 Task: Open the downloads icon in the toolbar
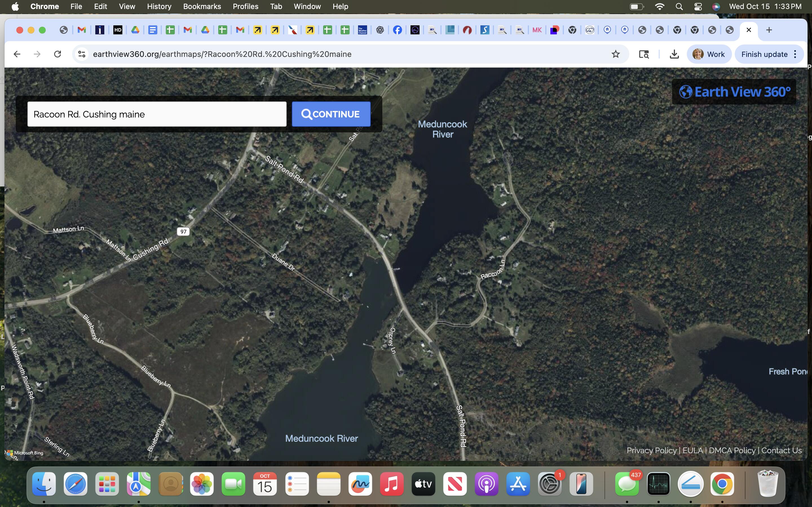674,54
